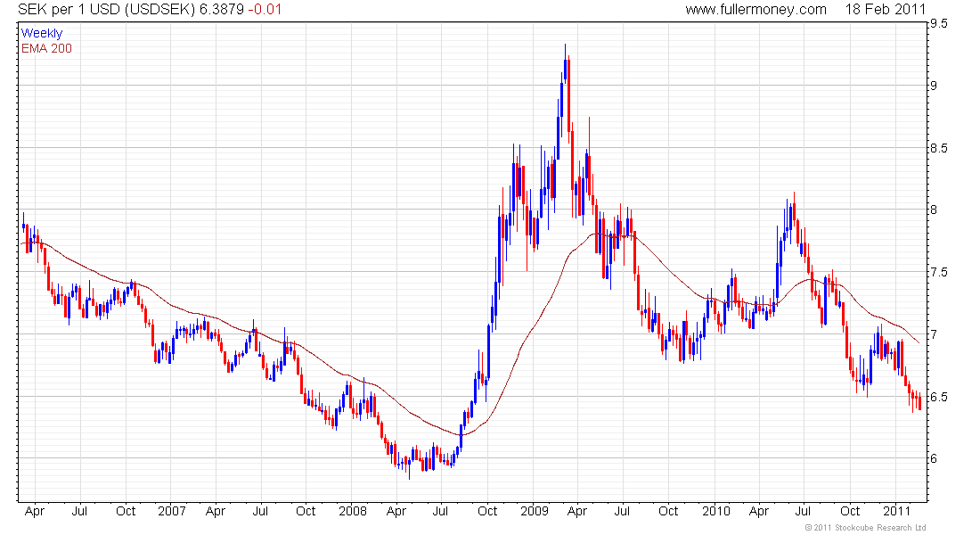Image resolution: width=980 pixels, height=535 pixels.
Task: Click the '2009' x-axis label
Action: pyautogui.click(x=535, y=511)
